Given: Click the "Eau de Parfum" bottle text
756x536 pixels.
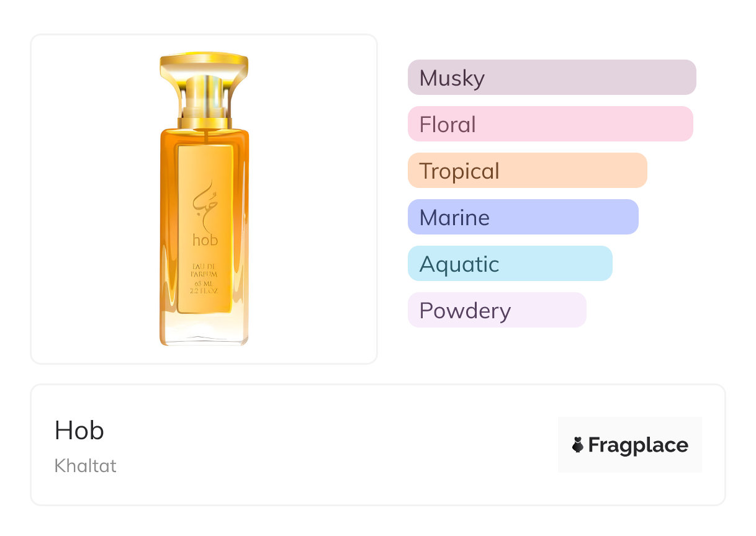Looking at the screenshot, I should tap(204, 270).
